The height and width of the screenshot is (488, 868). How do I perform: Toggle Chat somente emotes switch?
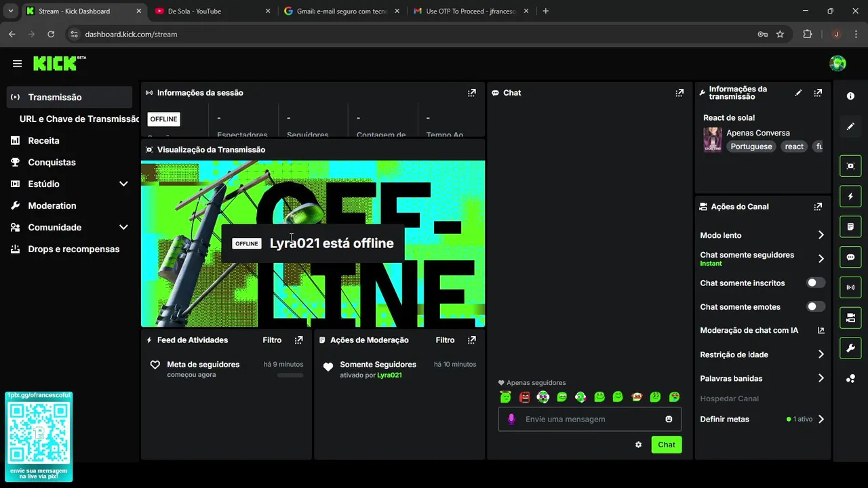(x=816, y=306)
